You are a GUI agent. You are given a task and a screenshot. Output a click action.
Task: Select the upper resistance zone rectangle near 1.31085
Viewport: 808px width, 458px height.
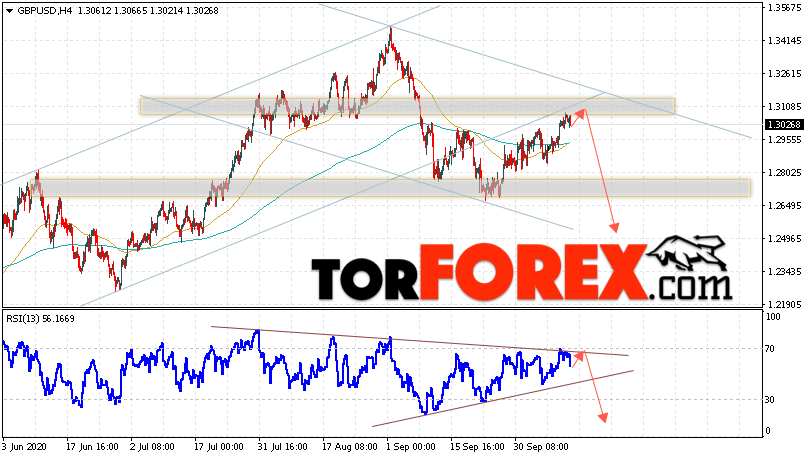pos(407,106)
